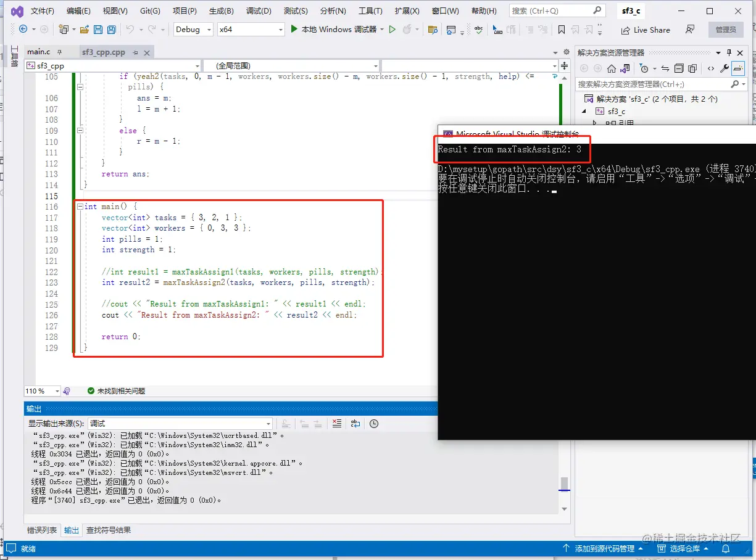Click the Live Share button
Viewport: 756px width, 560px height.
[646, 30]
